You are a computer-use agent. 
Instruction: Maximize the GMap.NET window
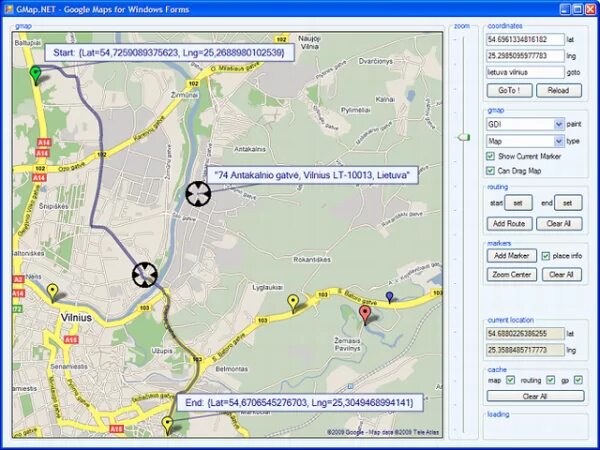tap(577, 9)
